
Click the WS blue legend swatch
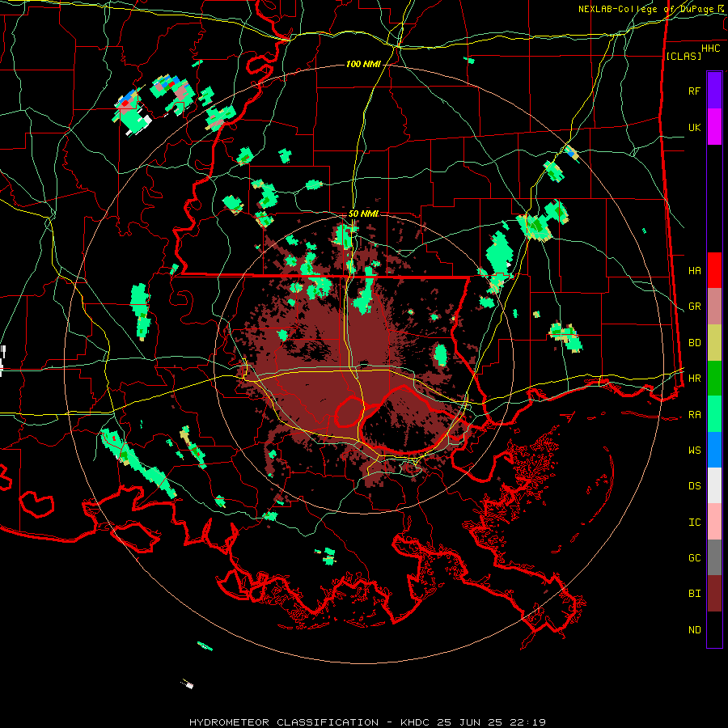pyautogui.click(x=714, y=450)
